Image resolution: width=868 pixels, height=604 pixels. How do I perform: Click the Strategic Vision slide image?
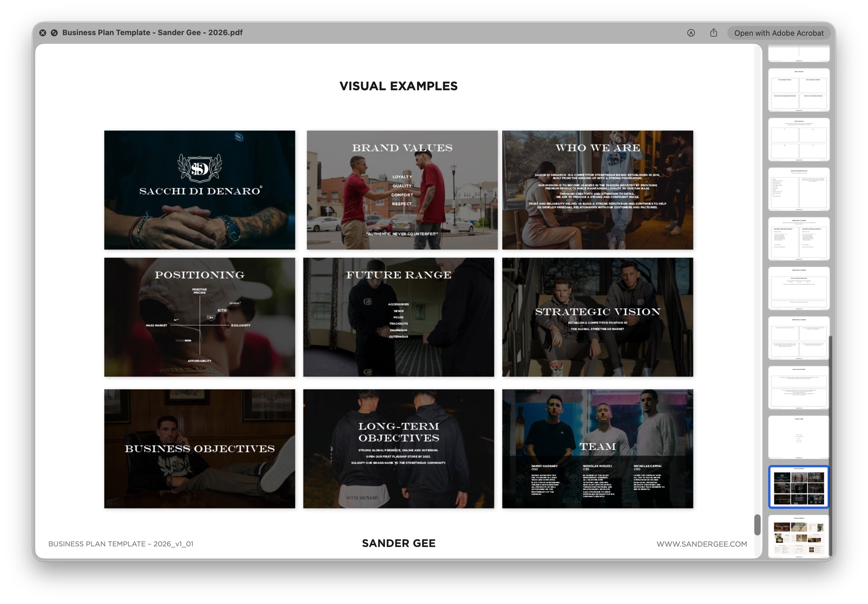pos(598,317)
